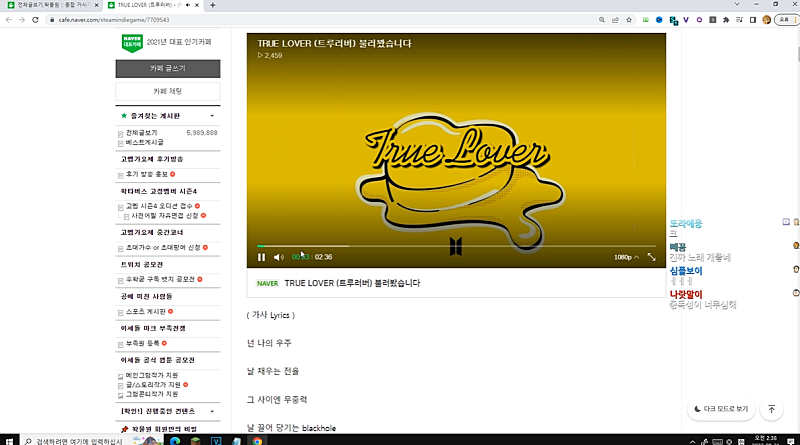The width and height of the screenshot is (800, 445).
Task: Reload the current page
Action: tap(35, 20)
